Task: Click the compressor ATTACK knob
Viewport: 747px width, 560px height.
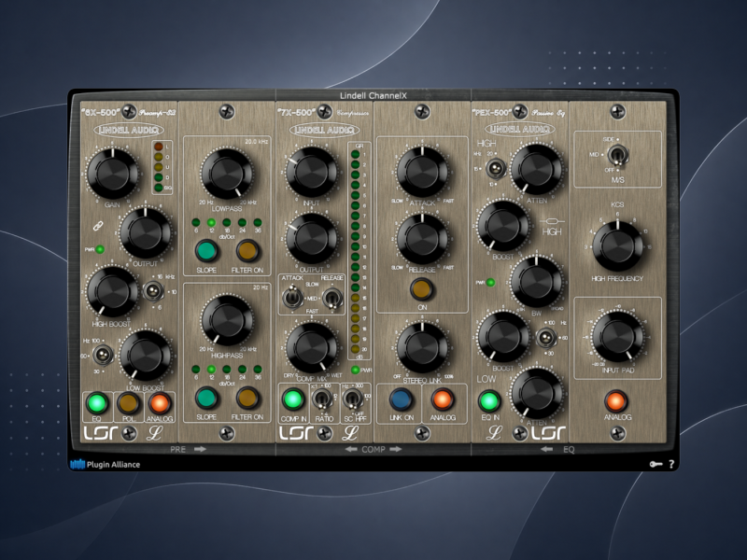Action: point(422,172)
